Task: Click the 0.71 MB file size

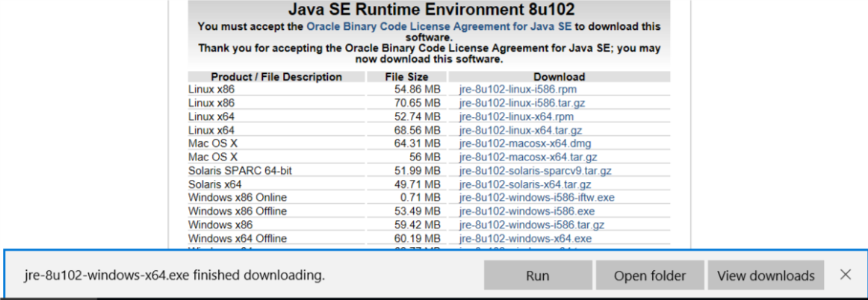Action: pos(418,198)
